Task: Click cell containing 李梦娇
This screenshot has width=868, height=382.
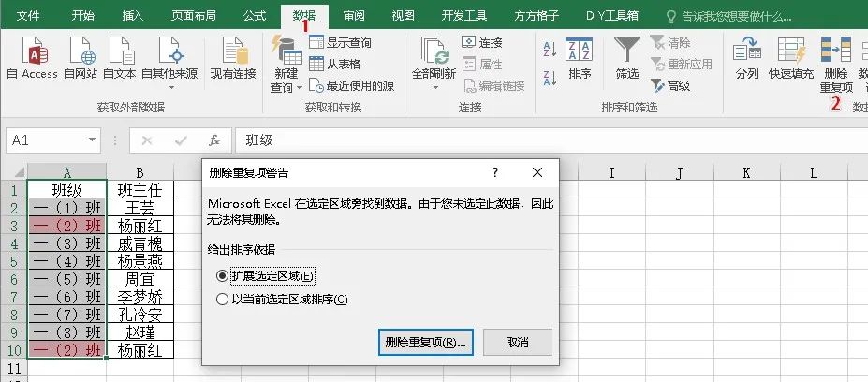Action: click(140, 296)
